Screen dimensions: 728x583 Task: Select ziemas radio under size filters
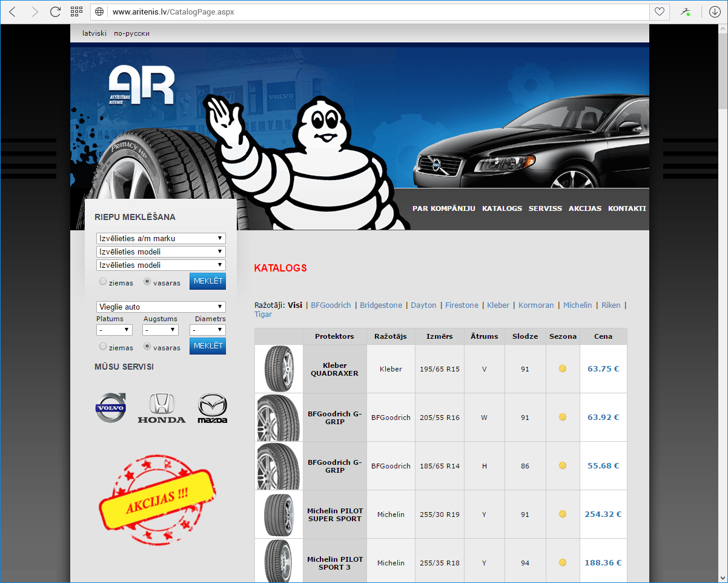coord(103,347)
